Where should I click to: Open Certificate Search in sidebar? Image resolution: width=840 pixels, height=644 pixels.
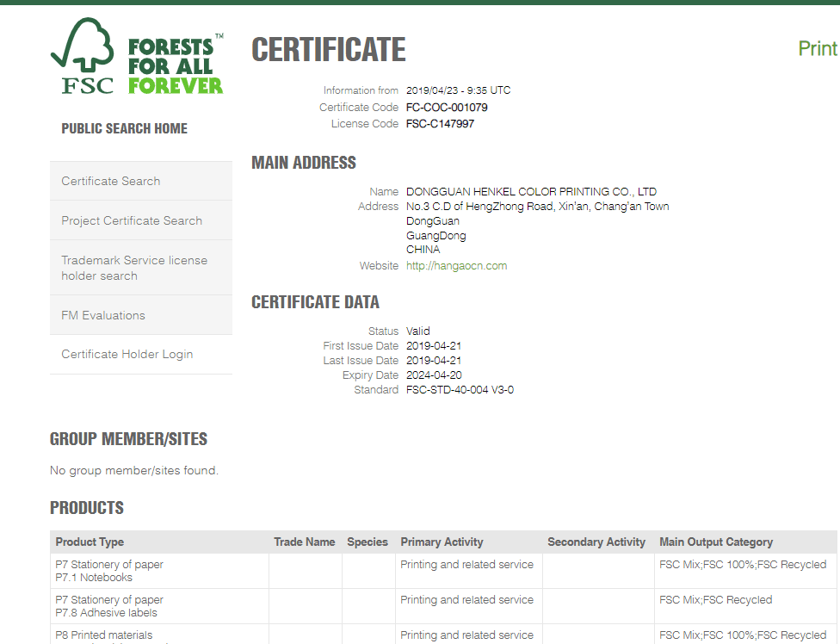(111, 181)
